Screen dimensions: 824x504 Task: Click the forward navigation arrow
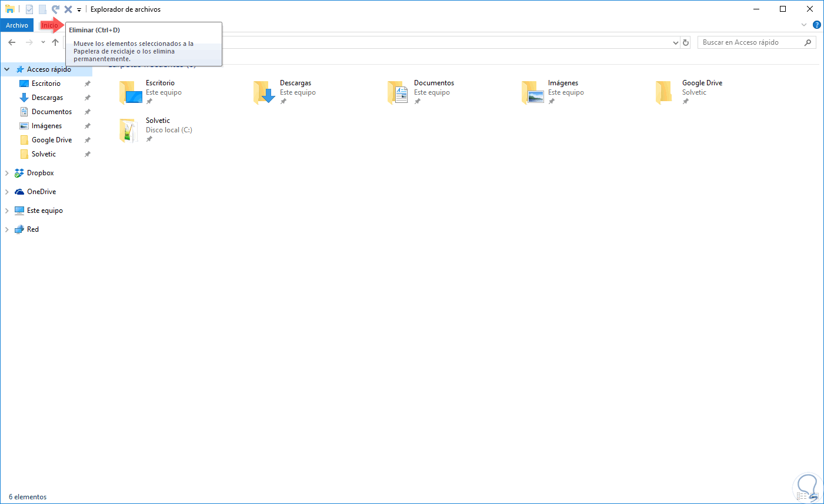click(x=29, y=42)
